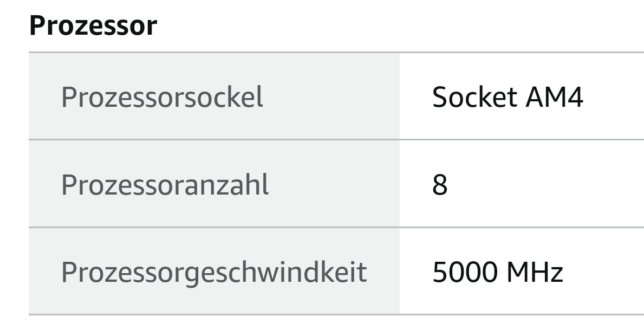Click the divider between Prozessorsockel and Prozessoranzahl rows
Viewport: 644px width, 336px height.
point(336,140)
